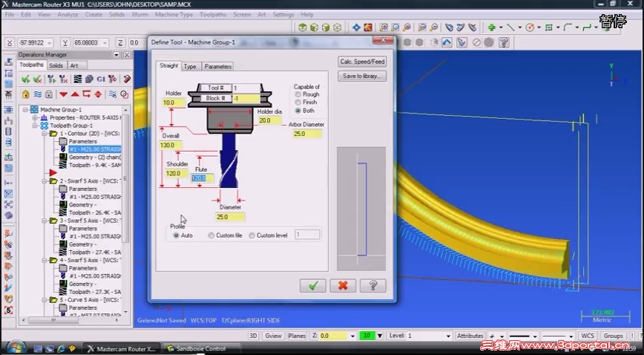Select Finish capability radio button
Screen dimensions: 644x355
coord(298,102)
